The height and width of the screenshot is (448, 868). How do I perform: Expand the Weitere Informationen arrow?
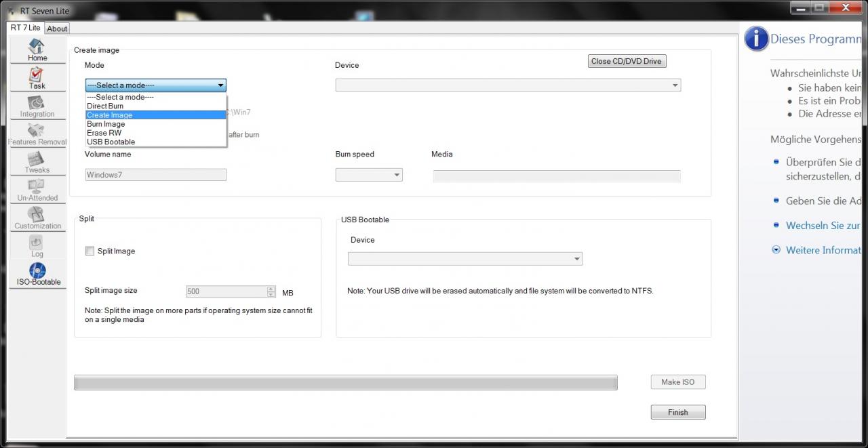[776, 250]
